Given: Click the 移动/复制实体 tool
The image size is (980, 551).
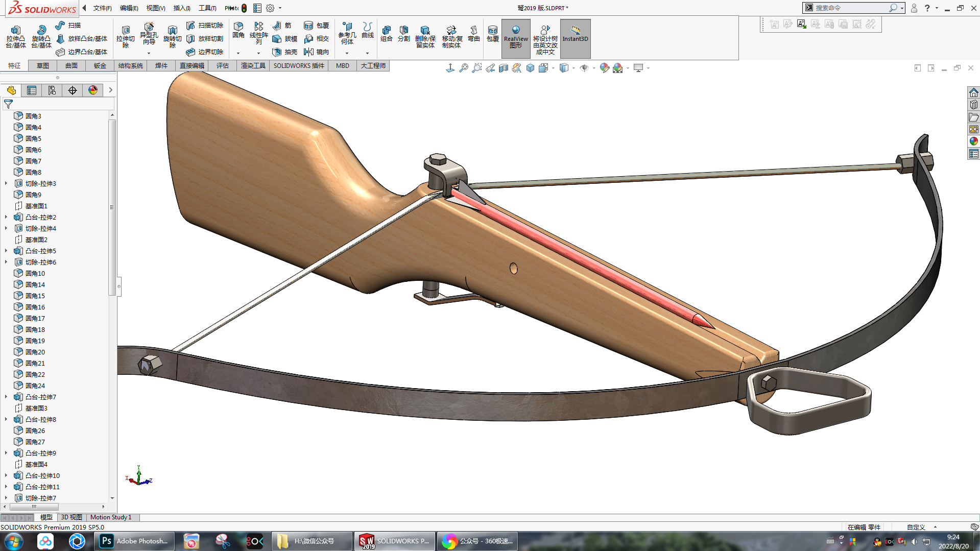Looking at the screenshot, I should click(452, 37).
